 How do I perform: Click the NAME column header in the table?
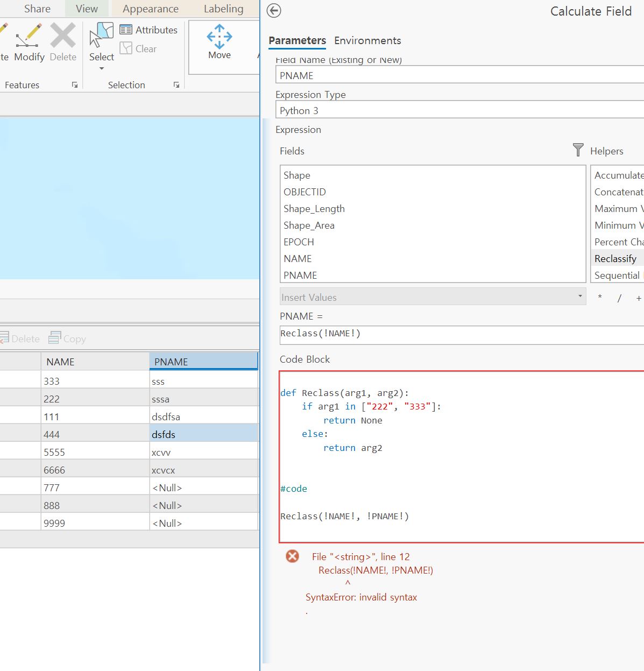tap(95, 362)
